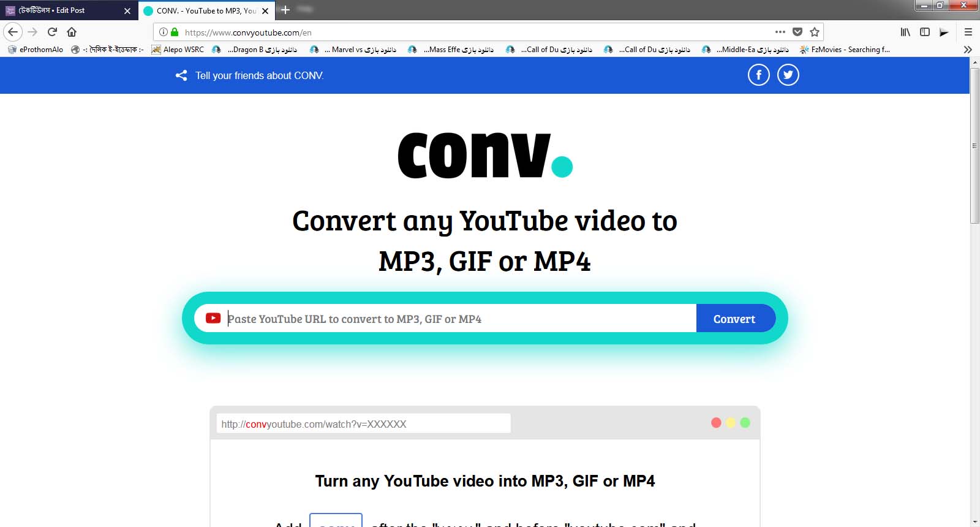The width and height of the screenshot is (980, 527).
Task: Open the Marvel vs bookmark
Action: pos(353,50)
